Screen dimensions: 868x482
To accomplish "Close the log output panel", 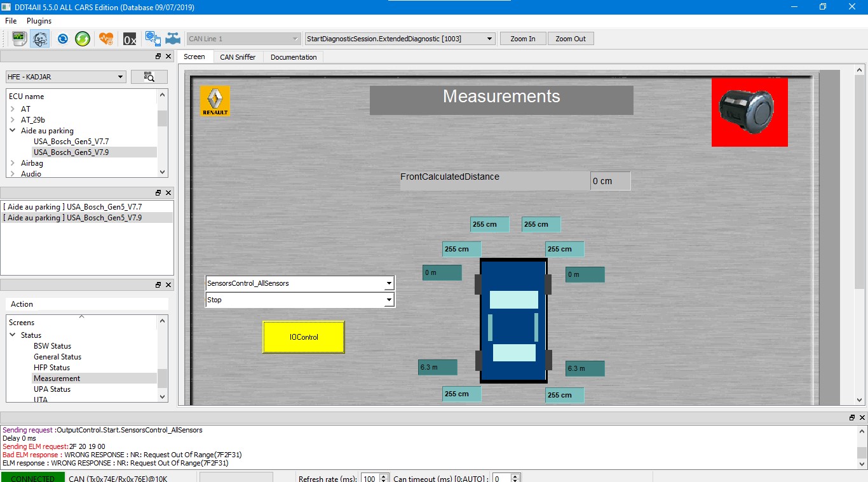I will (862, 417).
